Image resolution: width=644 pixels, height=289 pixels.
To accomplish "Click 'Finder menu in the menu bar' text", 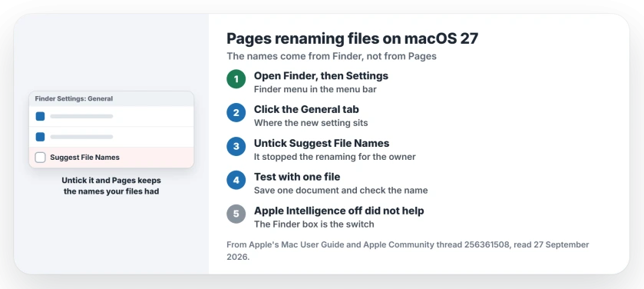I will tap(315, 89).
